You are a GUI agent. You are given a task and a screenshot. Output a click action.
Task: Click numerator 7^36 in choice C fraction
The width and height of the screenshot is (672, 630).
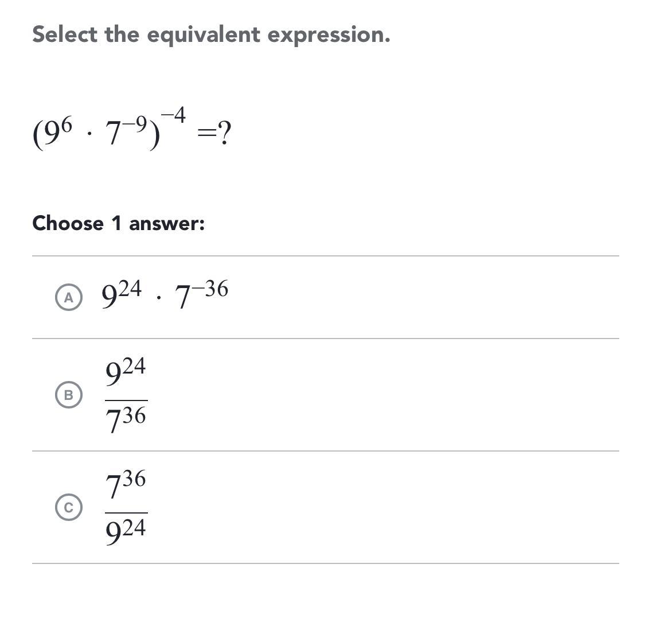tap(126, 484)
